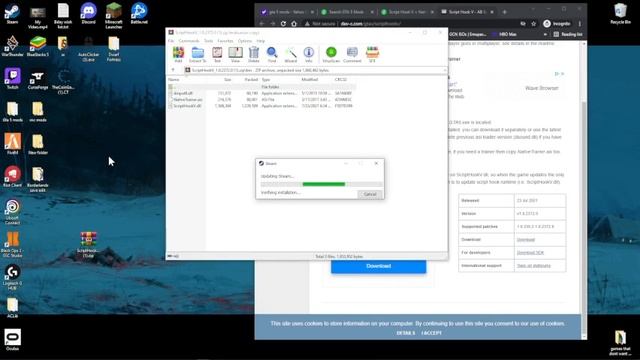The image size is (640, 360).
Task: Cancel the Steam update dialog
Action: 370,194
